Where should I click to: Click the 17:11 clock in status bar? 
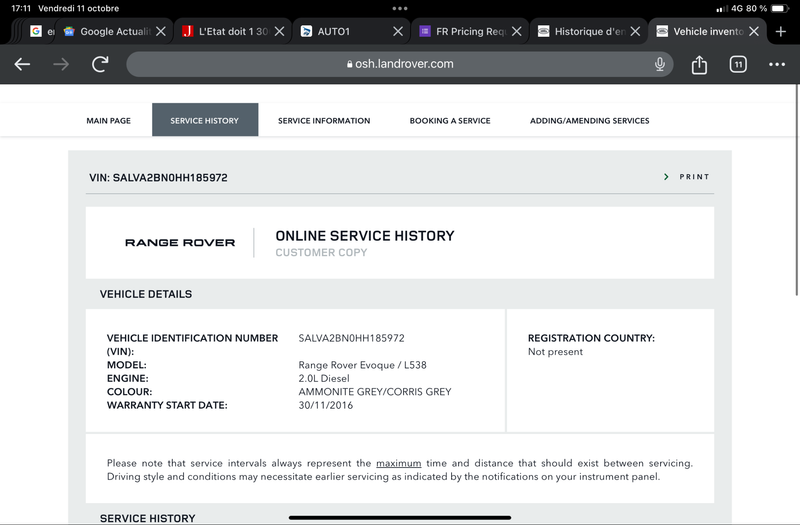[21, 9]
